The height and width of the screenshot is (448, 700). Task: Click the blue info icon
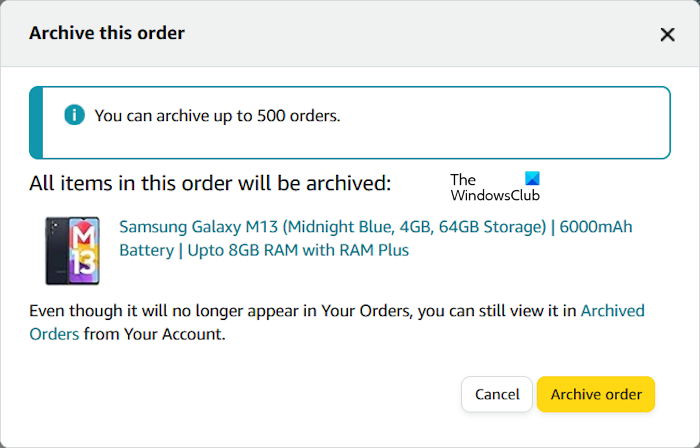(x=74, y=115)
